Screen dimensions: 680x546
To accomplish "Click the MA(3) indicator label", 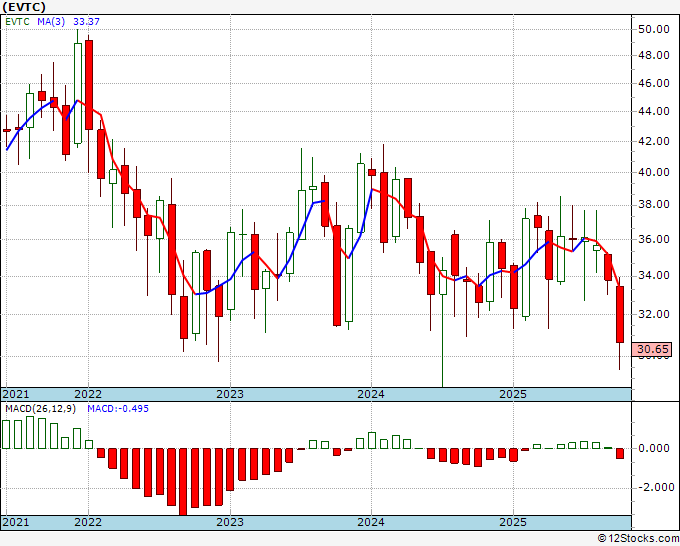I will pyautogui.click(x=51, y=21).
